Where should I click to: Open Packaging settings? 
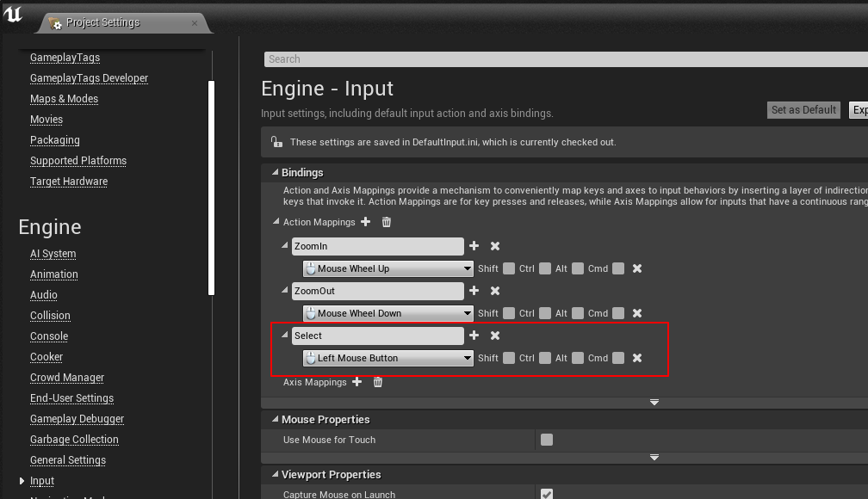pos(55,140)
